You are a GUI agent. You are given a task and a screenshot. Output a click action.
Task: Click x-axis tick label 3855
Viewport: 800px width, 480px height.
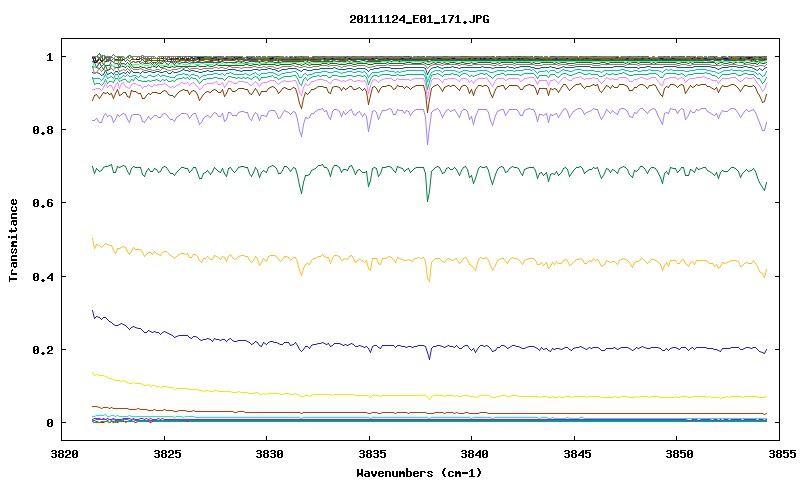point(782,454)
